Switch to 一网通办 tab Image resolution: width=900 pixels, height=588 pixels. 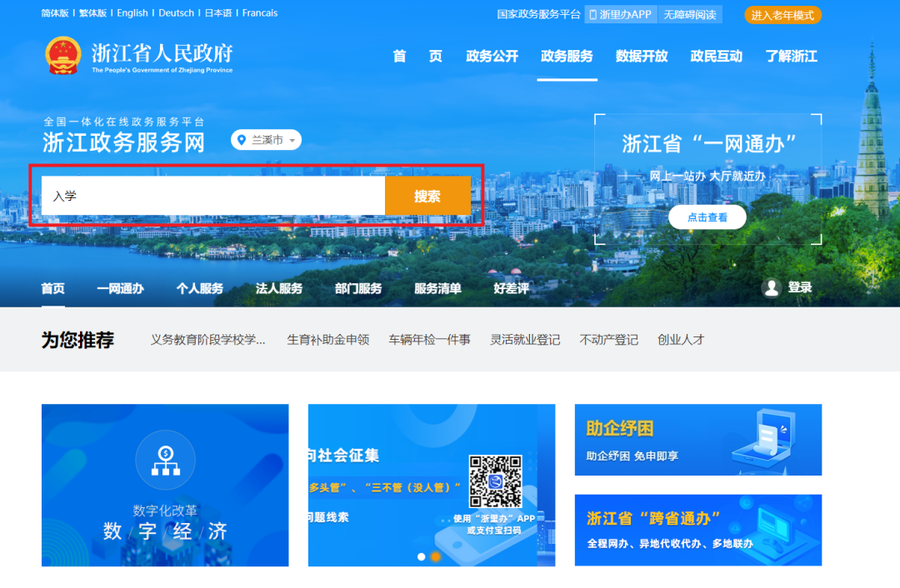pos(121,288)
